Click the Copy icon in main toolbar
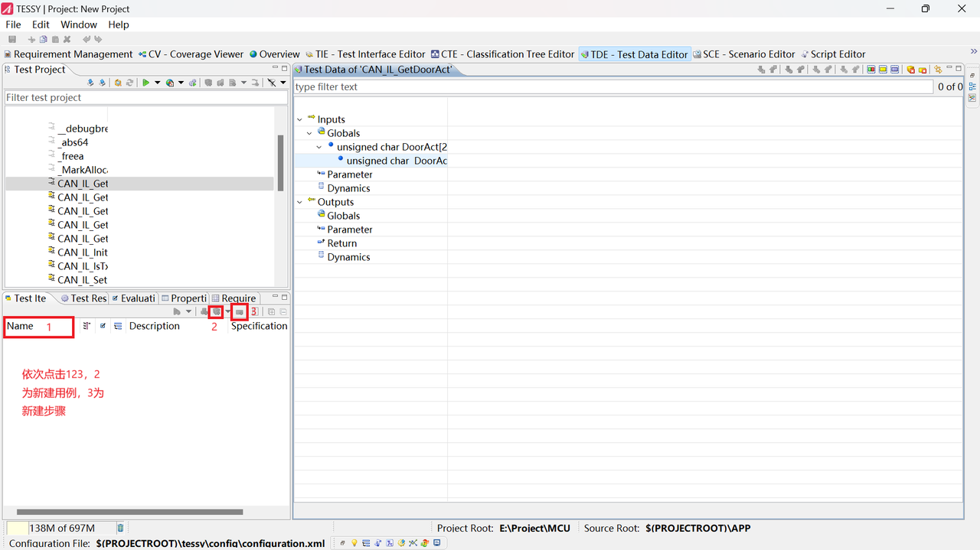The image size is (980, 550). tap(43, 39)
